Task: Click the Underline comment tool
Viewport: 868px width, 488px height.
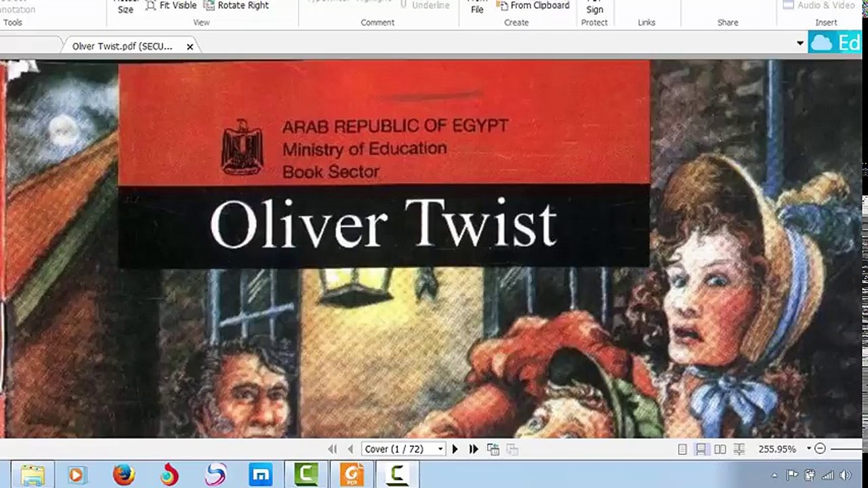Action: pyautogui.click(x=425, y=5)
